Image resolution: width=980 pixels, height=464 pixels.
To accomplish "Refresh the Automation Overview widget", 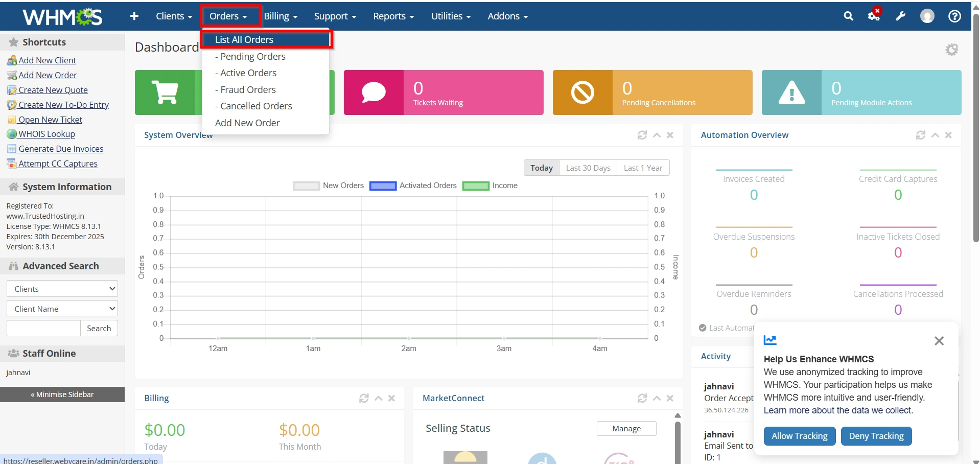I will click(x=921, y=135).
